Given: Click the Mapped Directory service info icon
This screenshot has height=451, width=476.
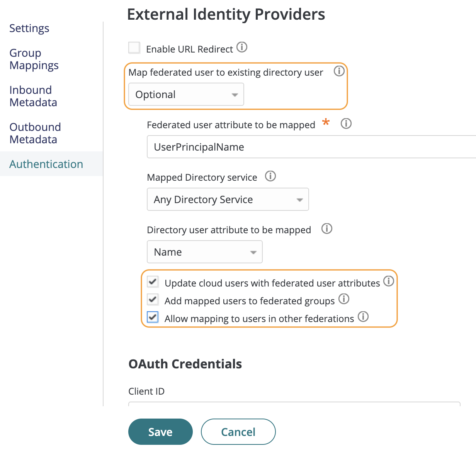Looking at the screenshot, I should pos(270,176).
